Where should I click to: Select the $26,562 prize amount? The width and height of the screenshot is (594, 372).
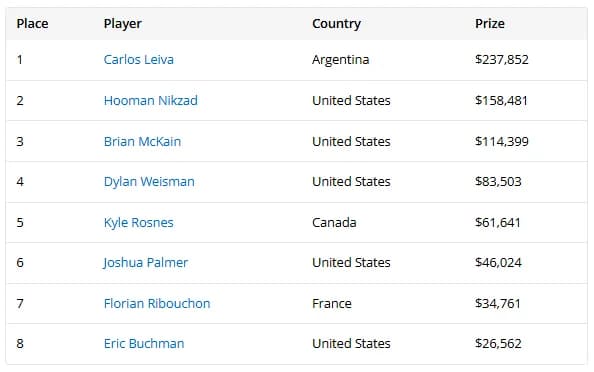tap(498, 344)
